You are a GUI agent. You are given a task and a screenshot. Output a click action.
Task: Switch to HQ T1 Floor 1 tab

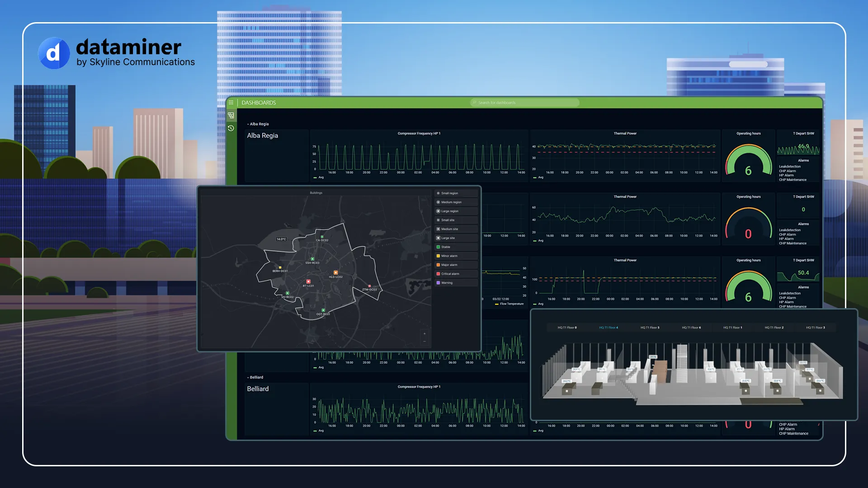pyautogui.click(x=732, y=328)
